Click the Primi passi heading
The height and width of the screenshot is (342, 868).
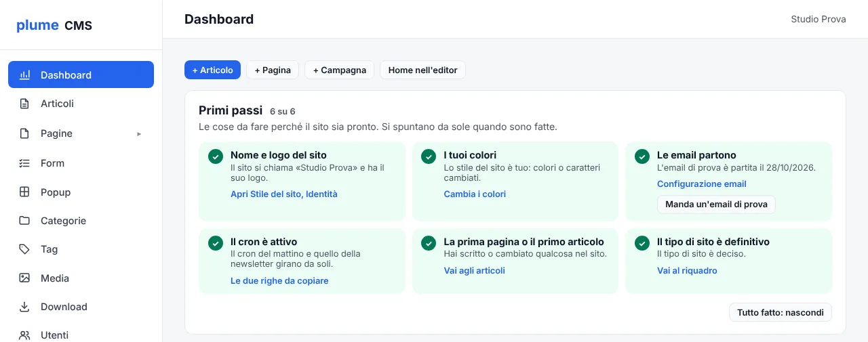pos(231,110)
